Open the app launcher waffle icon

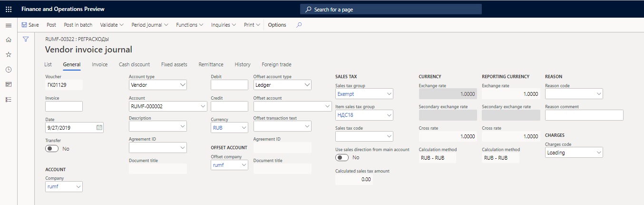click(9, 9)
